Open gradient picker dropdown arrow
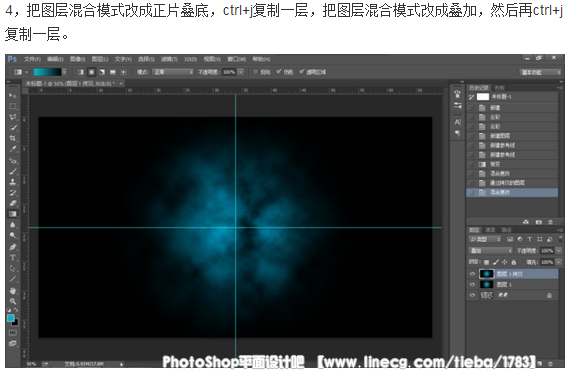This screenshot has width=586, height=379. pyautogui.click(x=64, y=72)
